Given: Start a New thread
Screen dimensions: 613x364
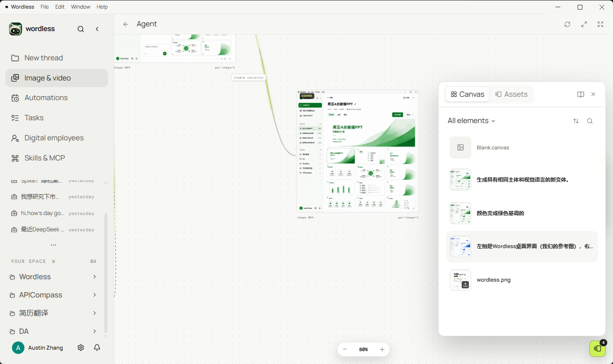Looking at the screenshot, I should (x=57, y=58).
